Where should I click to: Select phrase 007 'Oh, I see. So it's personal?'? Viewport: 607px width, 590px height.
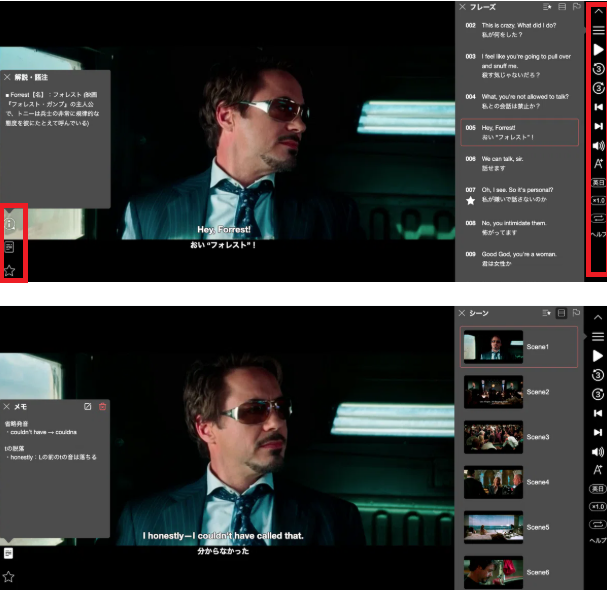click(x=519, y=194)
